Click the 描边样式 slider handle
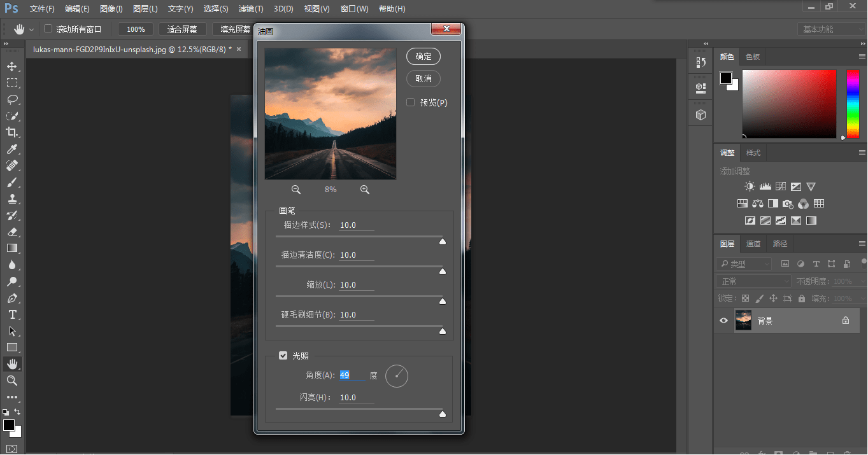This screenshot has width=868, height=455. point(443,241)
